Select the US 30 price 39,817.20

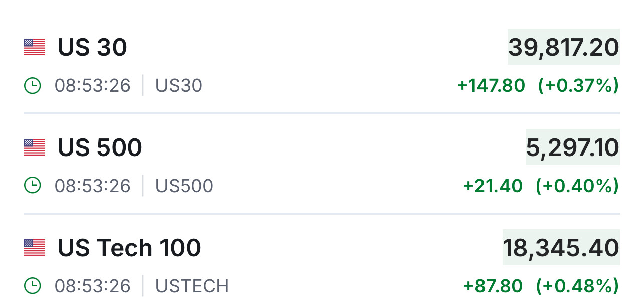click(x=563, y=47)
